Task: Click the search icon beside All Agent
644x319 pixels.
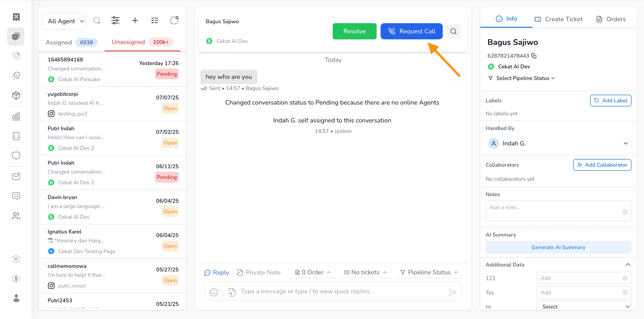Action: point(97,20)
